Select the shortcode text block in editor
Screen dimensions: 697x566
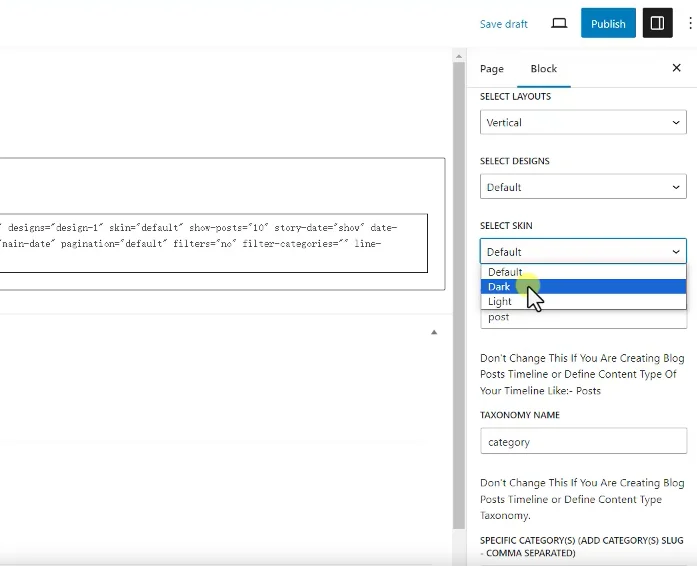tap(210, 243)
